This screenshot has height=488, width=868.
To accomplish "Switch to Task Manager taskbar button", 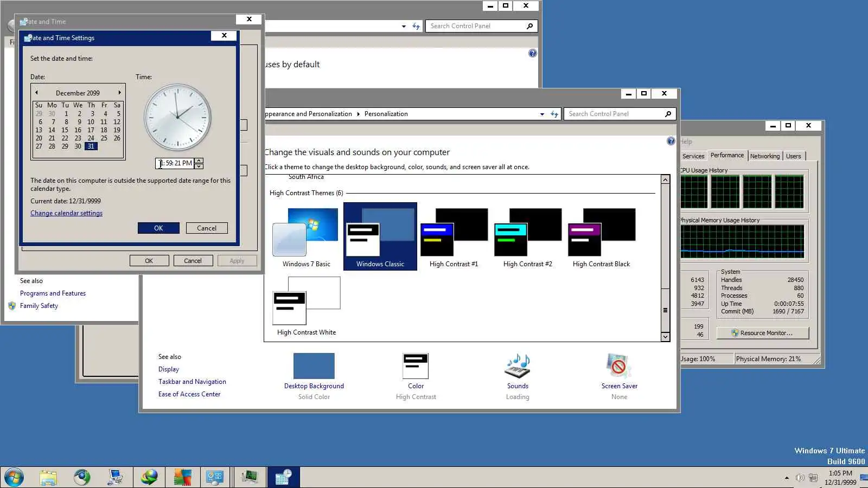I will [250, 478].
